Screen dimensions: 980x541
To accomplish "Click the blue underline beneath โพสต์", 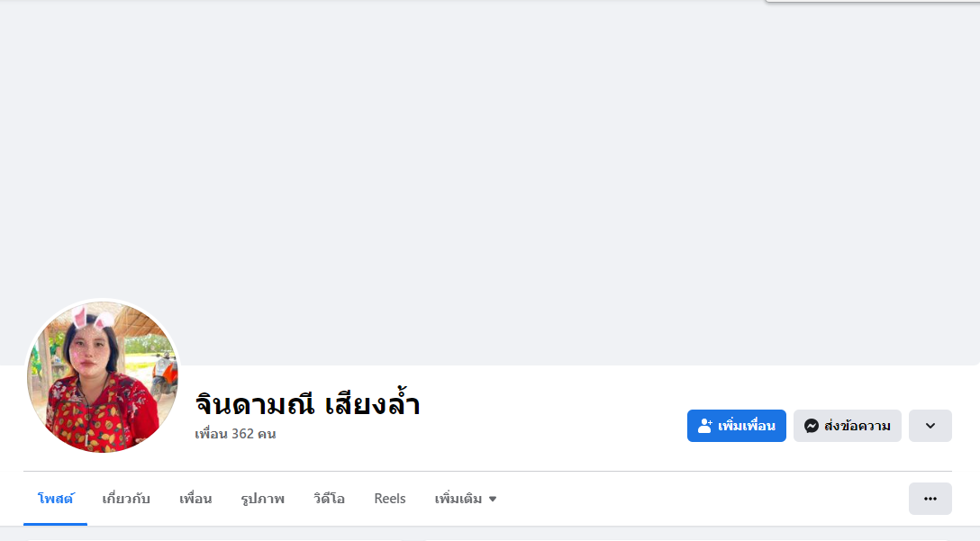I will pyautogui.click(x=55, y=524).
